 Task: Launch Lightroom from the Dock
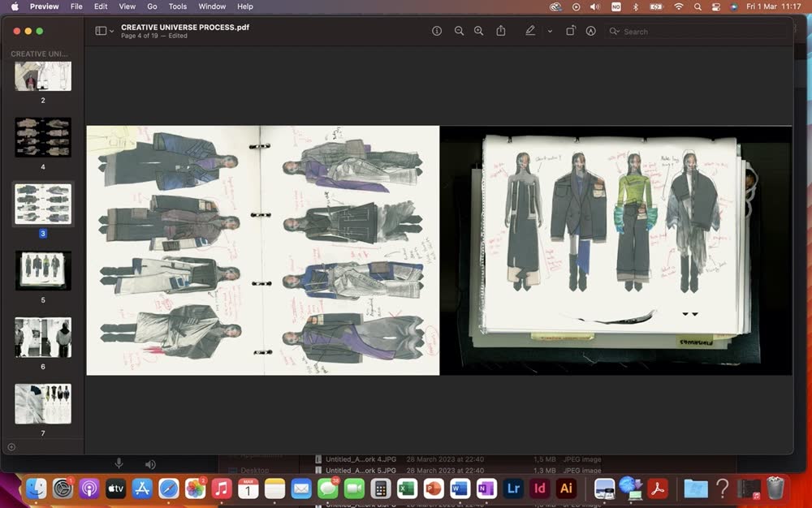[x=513, y=489]
